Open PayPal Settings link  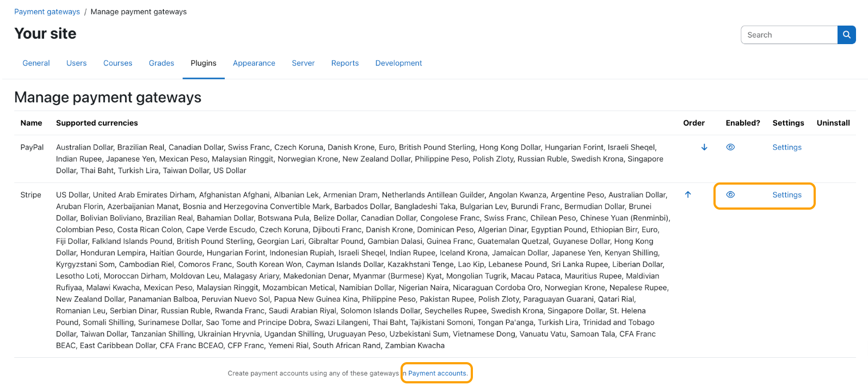click(787, 147)
